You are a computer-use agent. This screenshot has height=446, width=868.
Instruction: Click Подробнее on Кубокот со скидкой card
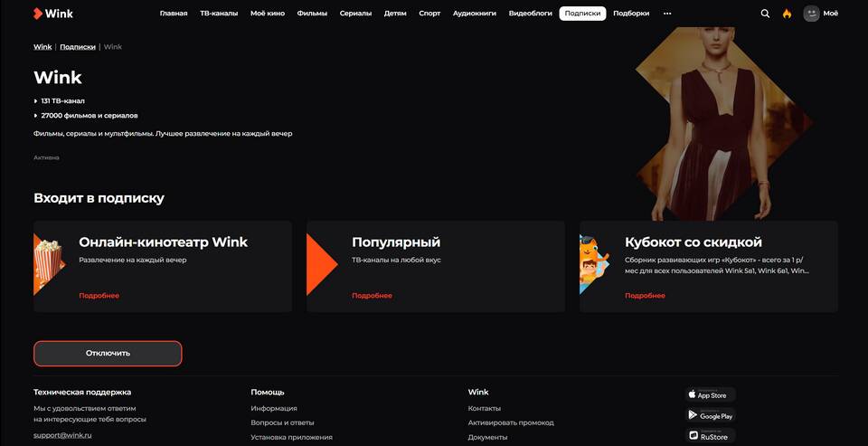(645, 295)
